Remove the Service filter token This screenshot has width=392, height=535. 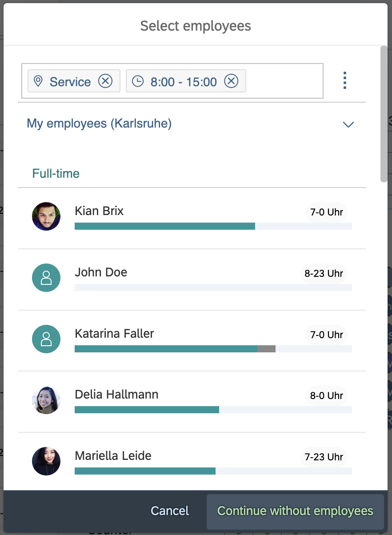(105, 81)
